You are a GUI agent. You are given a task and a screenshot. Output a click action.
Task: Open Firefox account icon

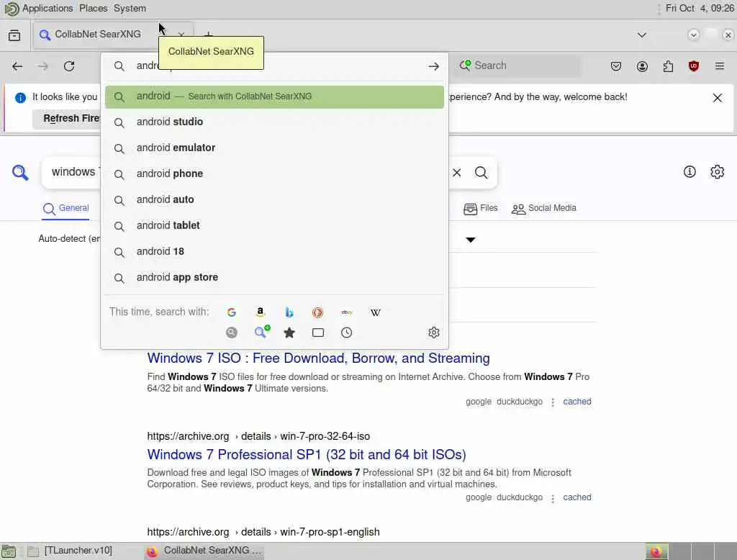642,66
